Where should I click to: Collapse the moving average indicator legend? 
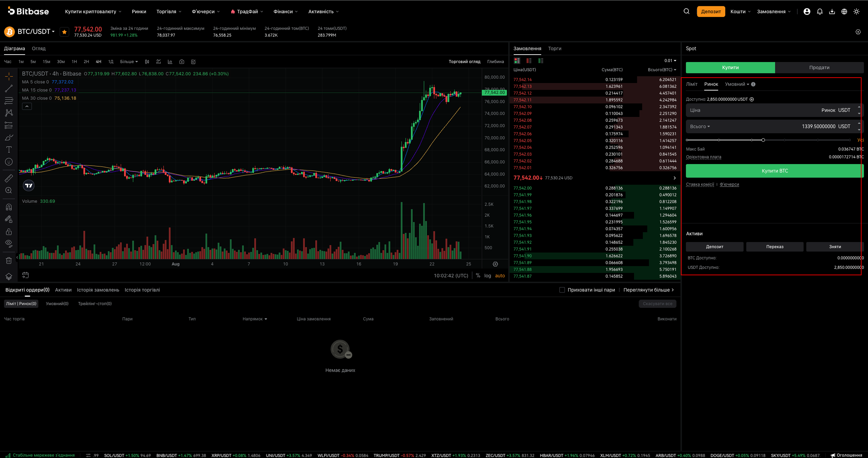tap(27, 106)
